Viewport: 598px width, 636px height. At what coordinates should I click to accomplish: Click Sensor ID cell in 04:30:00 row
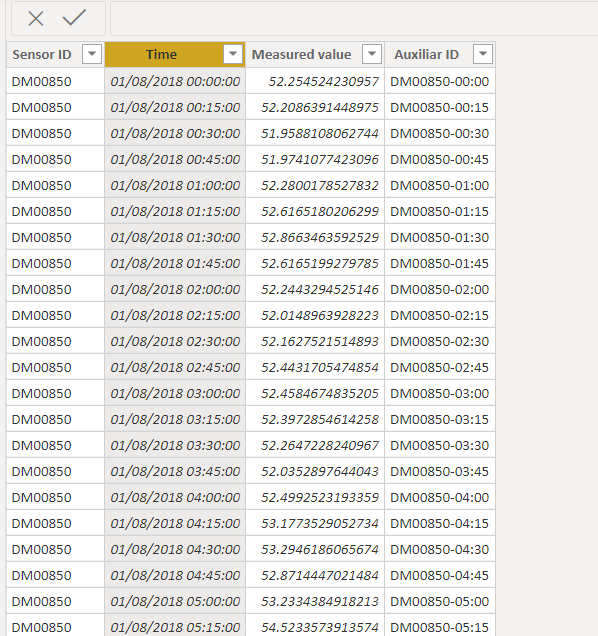click(56, 549)
